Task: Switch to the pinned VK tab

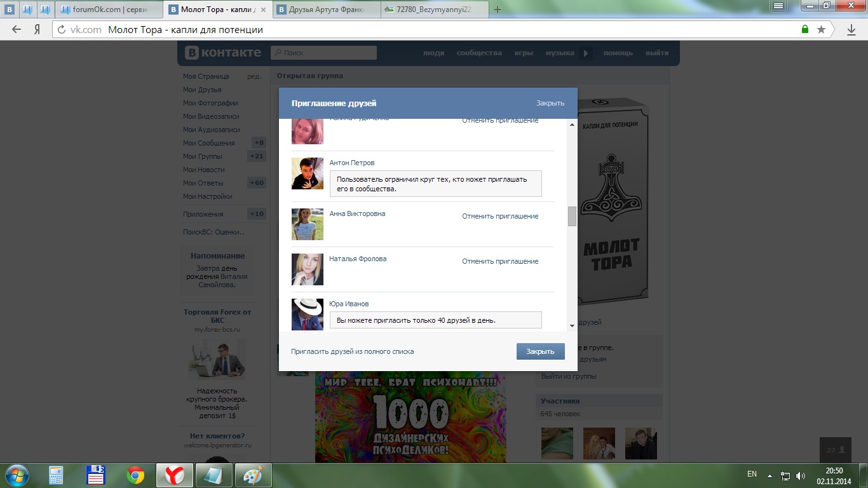Action: point(10,10)
